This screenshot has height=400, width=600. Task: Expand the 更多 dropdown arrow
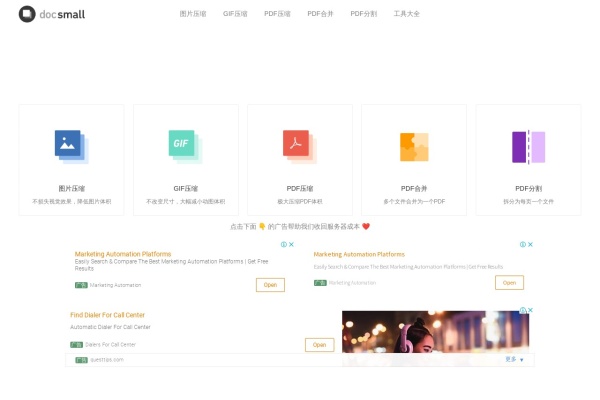[521, 359]
